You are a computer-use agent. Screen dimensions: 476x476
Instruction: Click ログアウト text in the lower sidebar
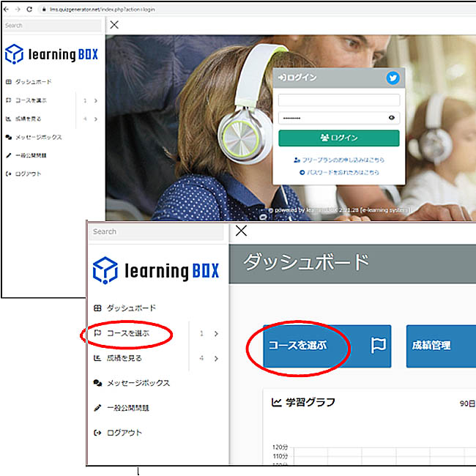124,433
